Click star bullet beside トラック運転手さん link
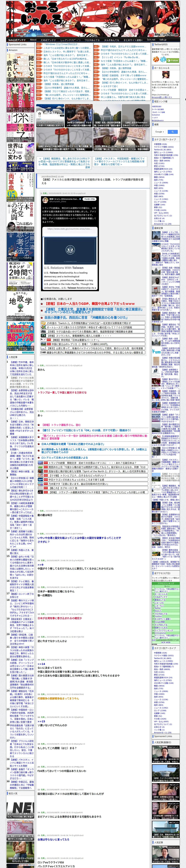Screen dimensions: 186x868 click(x=39, y=425)
